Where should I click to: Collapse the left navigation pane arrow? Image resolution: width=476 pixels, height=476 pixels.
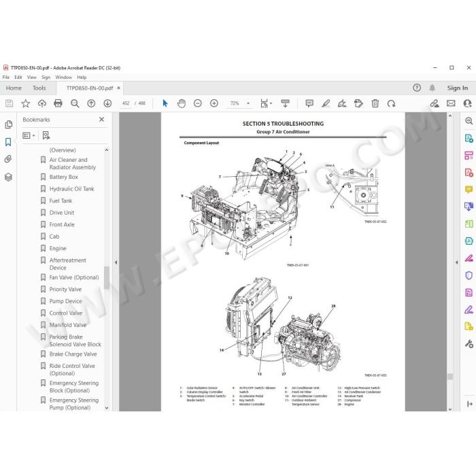point(116,262)
